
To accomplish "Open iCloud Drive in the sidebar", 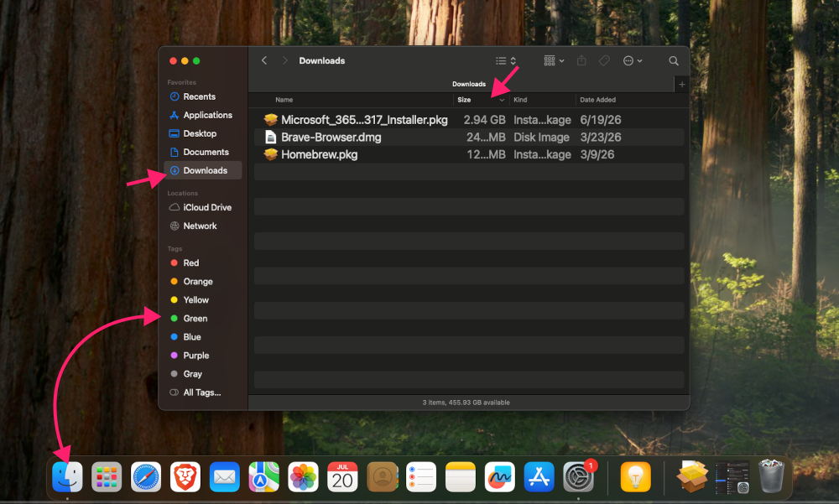I will [x=203, y=207].
